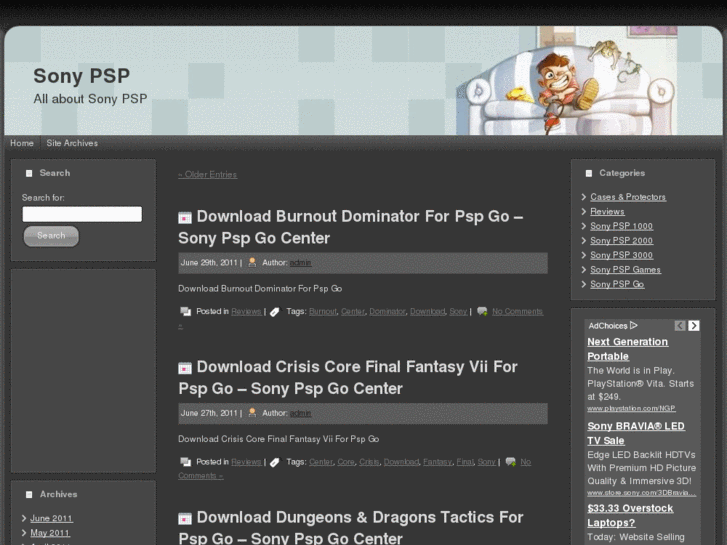Open June 2011 archive

click(x=51, y=519)
